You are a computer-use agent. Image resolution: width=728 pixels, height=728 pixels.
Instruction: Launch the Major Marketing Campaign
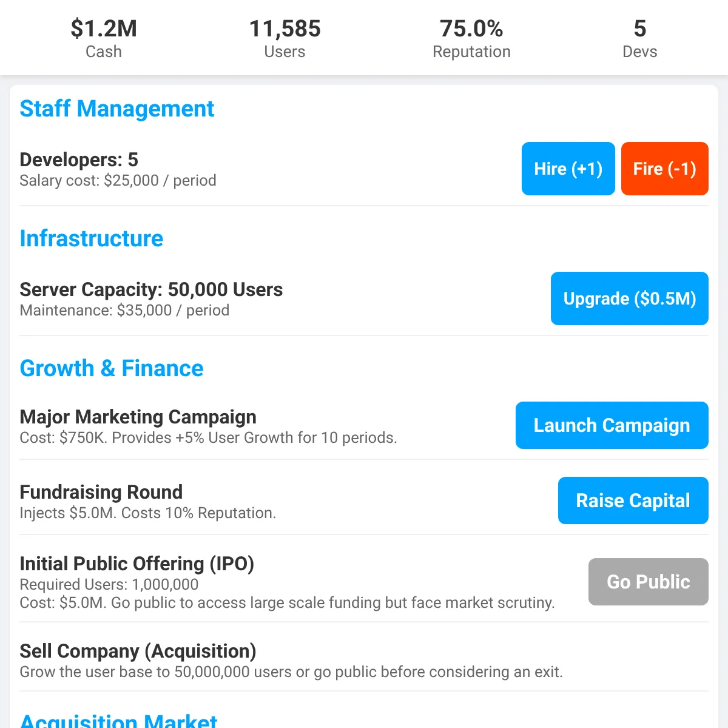point(612,425)
